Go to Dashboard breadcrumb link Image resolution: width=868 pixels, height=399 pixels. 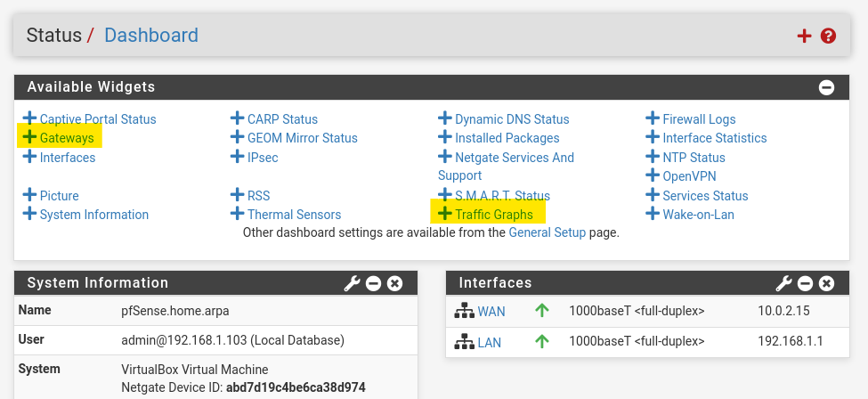(151, 35)
